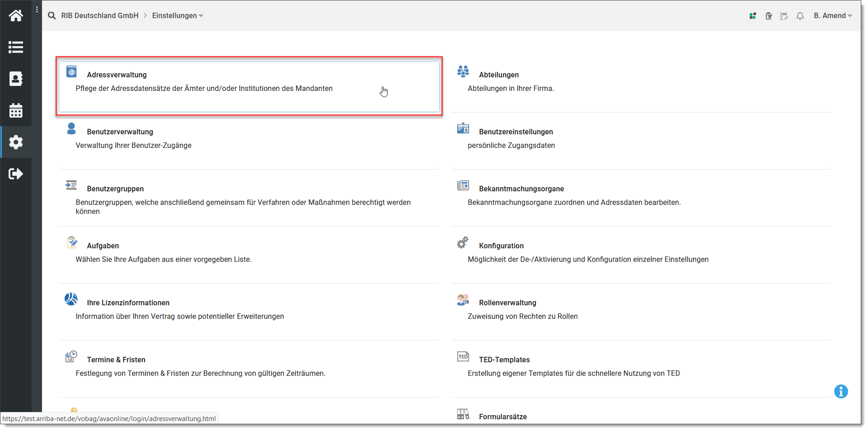Show notifications via the bell icon
The width and height of the screenshot is (868, 431).
[x=800, y=16]
